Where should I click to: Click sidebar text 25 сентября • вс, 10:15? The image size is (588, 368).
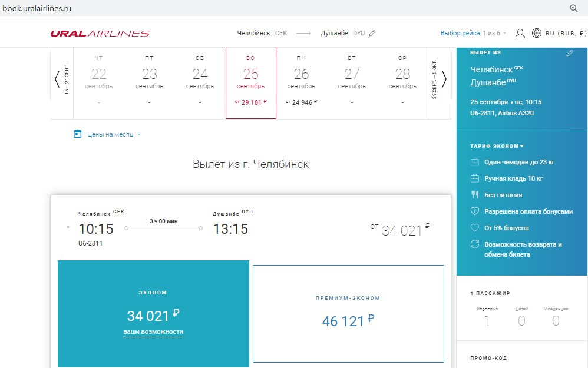tap(506, 102)
